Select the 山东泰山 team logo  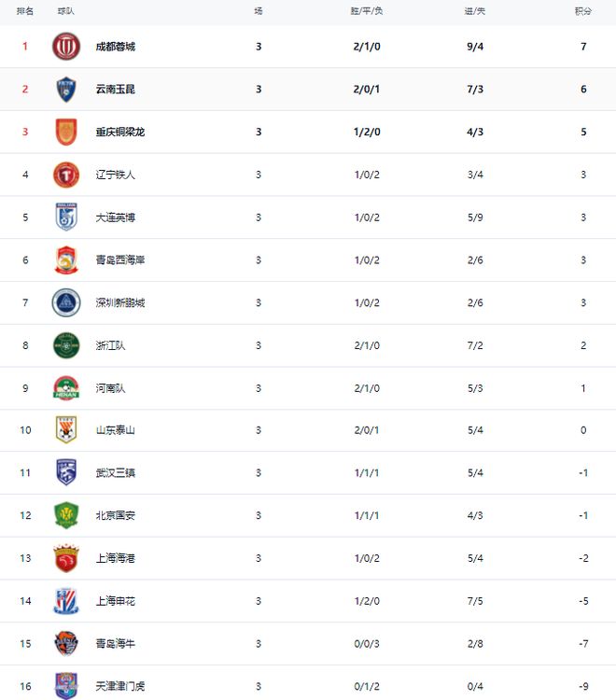66,430
